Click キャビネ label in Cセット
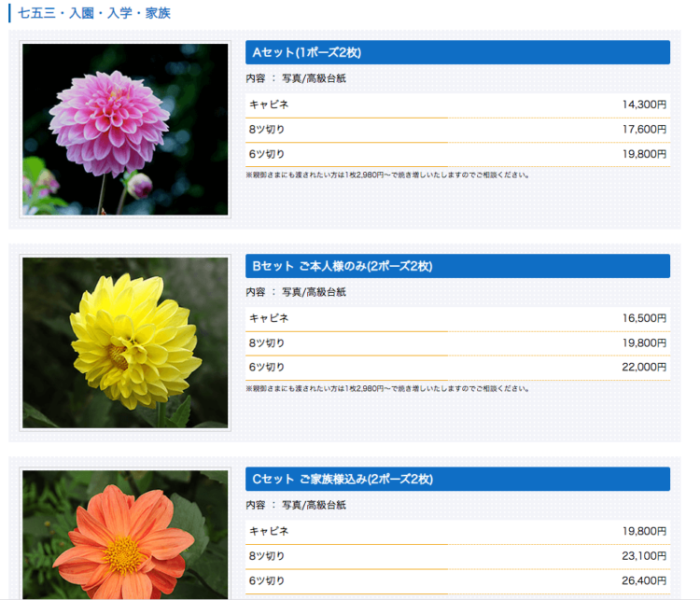Viewport: 700px width, 600px height. point(269,531)
